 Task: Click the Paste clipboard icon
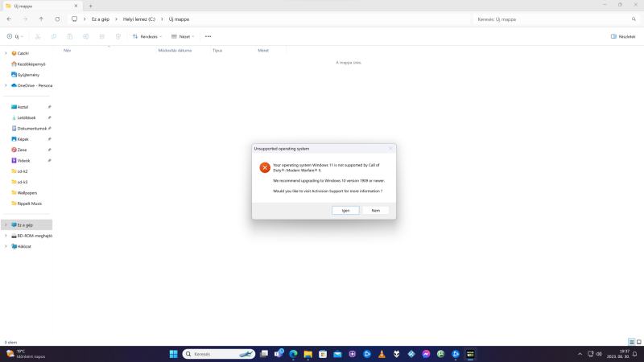tap(70, 36)
